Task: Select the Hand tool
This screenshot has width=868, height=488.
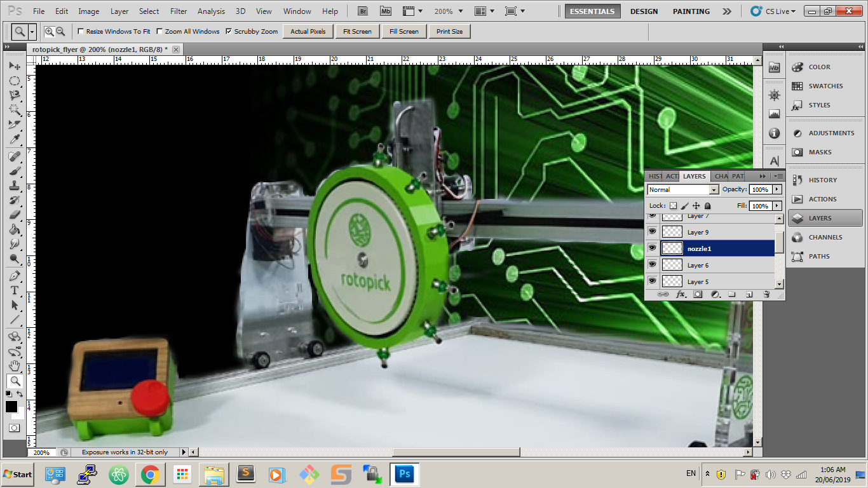Action: point(14,366)
